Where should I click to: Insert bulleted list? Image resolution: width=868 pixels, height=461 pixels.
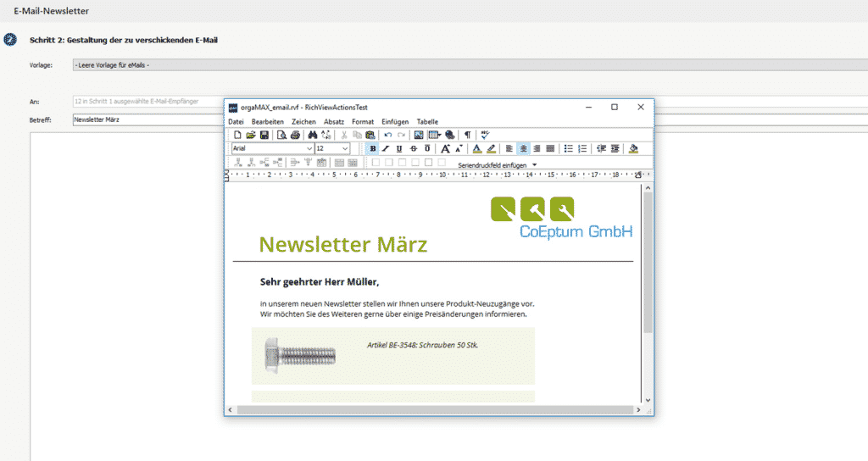pos(568,149)
